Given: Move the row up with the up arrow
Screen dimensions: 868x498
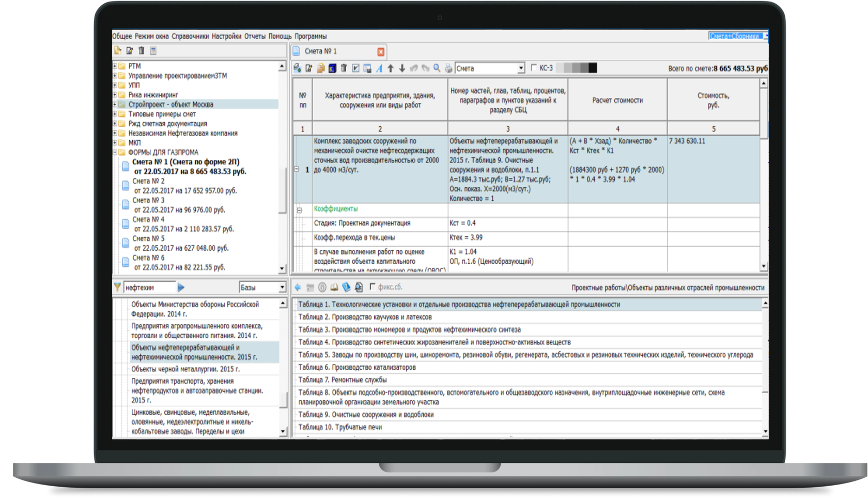Looking at the screenshot, I should [391, 68].
